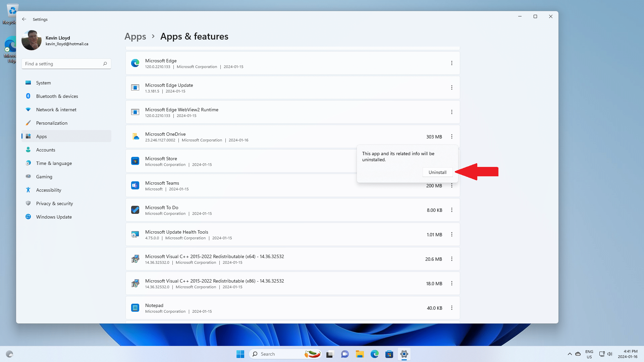Click the Microsoft Teams app icon
This screenshot has width=644, height=362.
point(135,185)
